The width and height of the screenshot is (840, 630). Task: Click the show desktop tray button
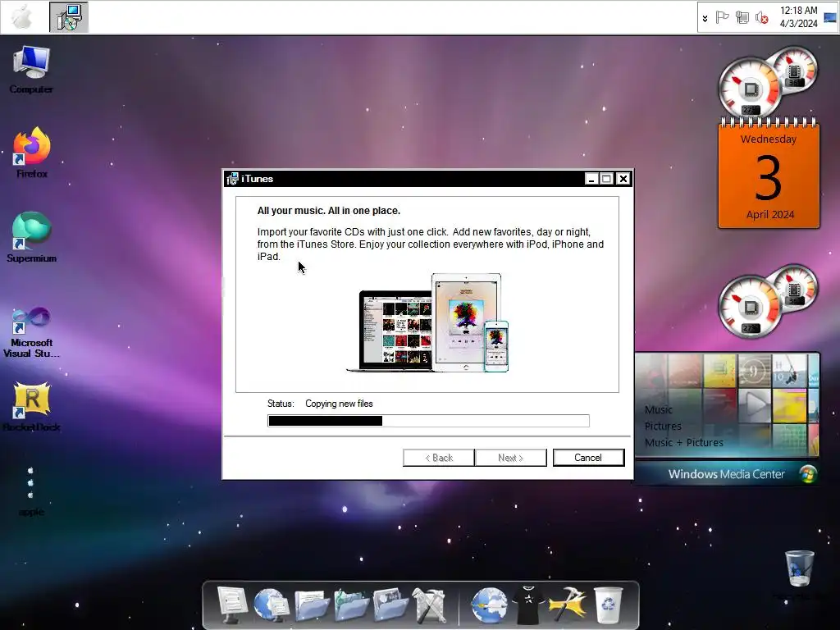(830, 17)
